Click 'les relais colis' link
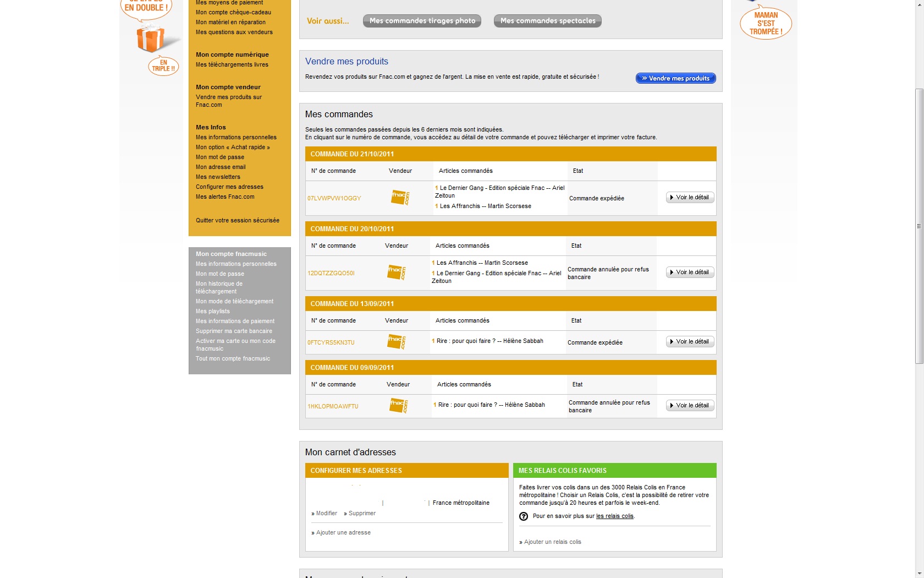This screenshot has height=578, width=924. 615,516
